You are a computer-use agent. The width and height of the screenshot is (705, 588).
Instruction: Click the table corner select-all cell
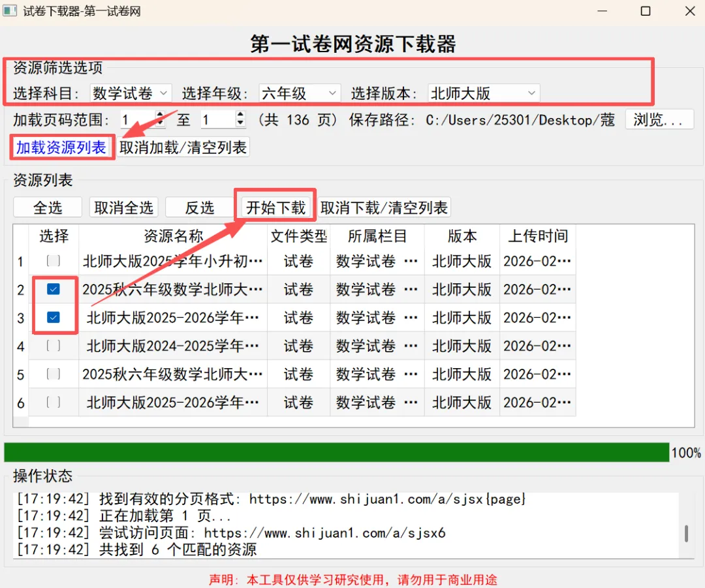coord(21,236)
